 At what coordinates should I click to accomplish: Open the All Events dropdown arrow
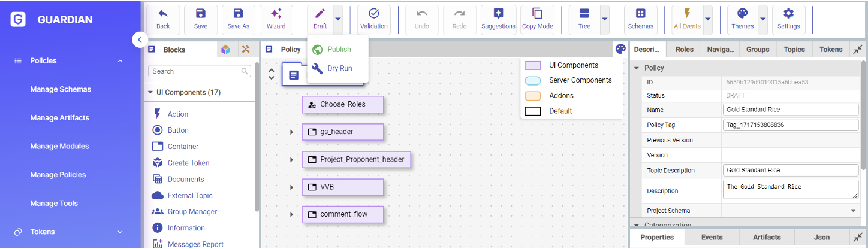(708, 19)
